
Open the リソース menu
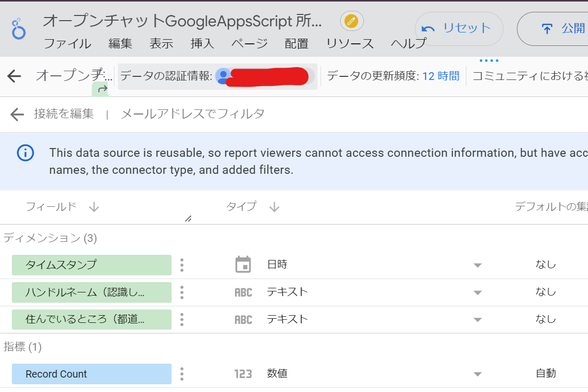pos(349,44)
